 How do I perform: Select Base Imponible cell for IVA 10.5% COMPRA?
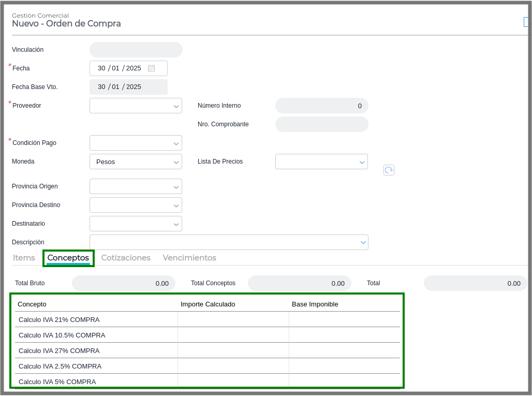344,335
